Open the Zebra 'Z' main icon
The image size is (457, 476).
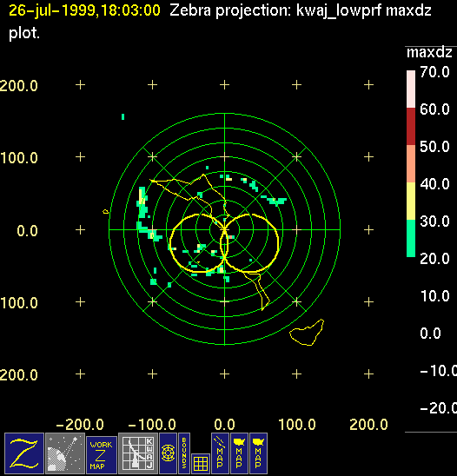click(24, 453)
